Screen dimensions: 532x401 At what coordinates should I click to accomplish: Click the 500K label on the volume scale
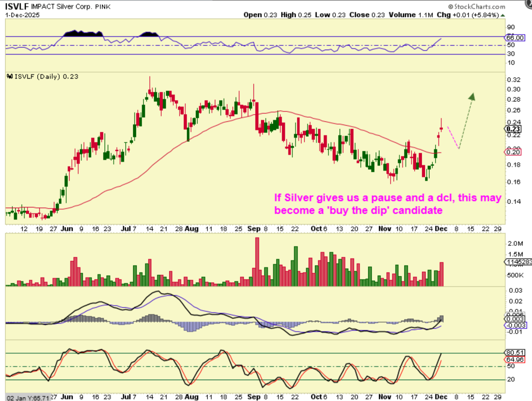coord(515,275)
